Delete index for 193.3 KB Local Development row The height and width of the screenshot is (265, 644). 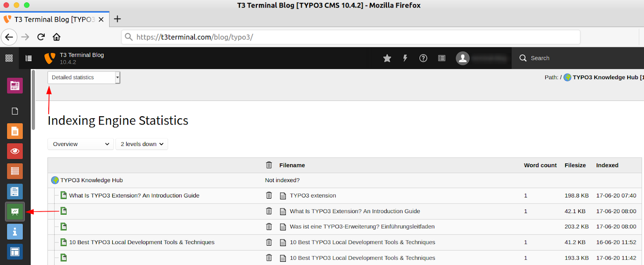point(269,258)
